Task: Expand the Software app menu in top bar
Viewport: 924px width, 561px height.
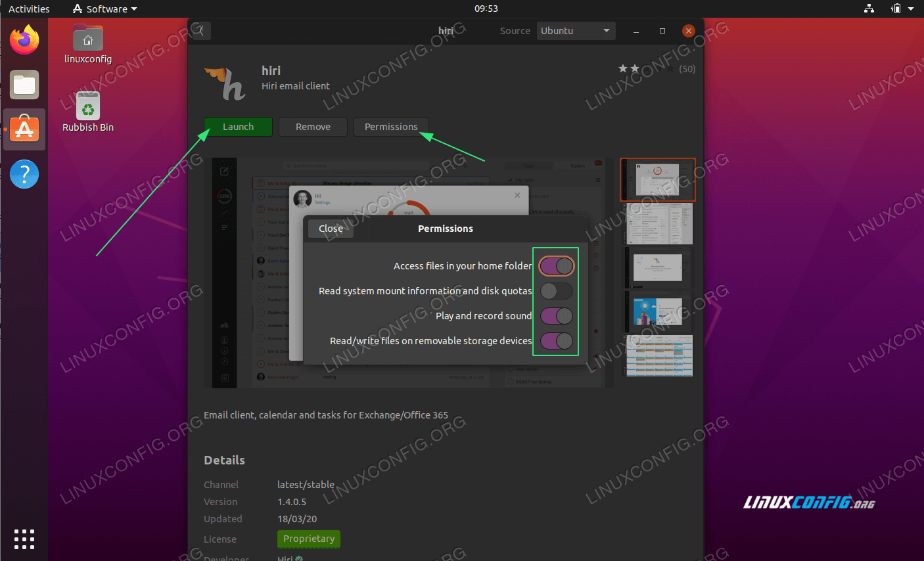Action: (105, 9)
